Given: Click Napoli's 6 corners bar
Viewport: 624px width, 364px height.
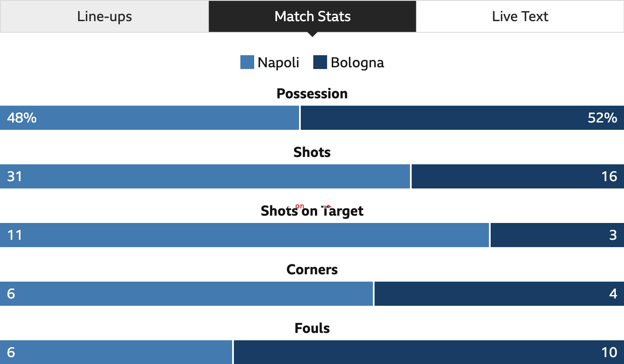Looking at the screenshot, I should point(186,294).
